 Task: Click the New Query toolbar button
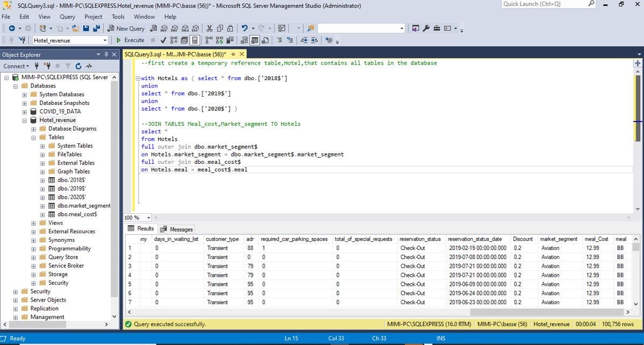coord(126,28)
